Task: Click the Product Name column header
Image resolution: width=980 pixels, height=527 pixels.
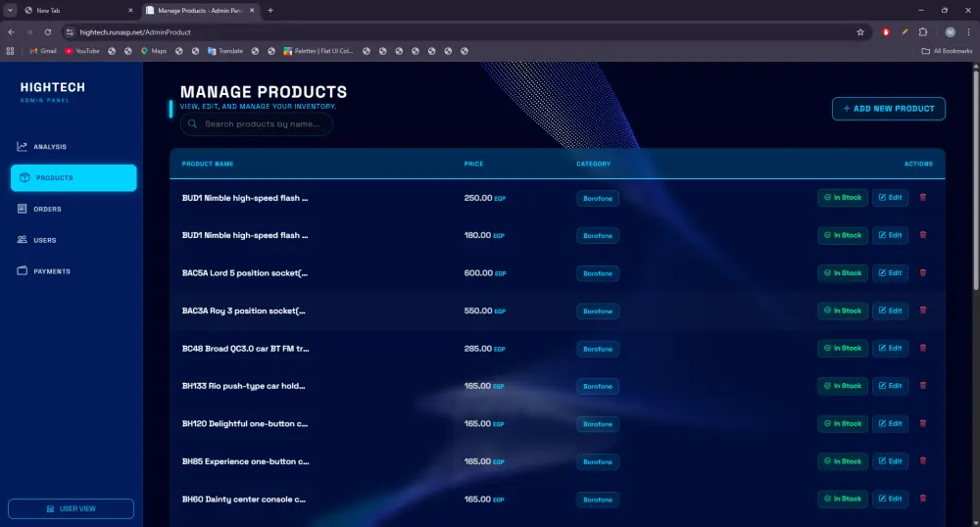Action: point(208,164)
